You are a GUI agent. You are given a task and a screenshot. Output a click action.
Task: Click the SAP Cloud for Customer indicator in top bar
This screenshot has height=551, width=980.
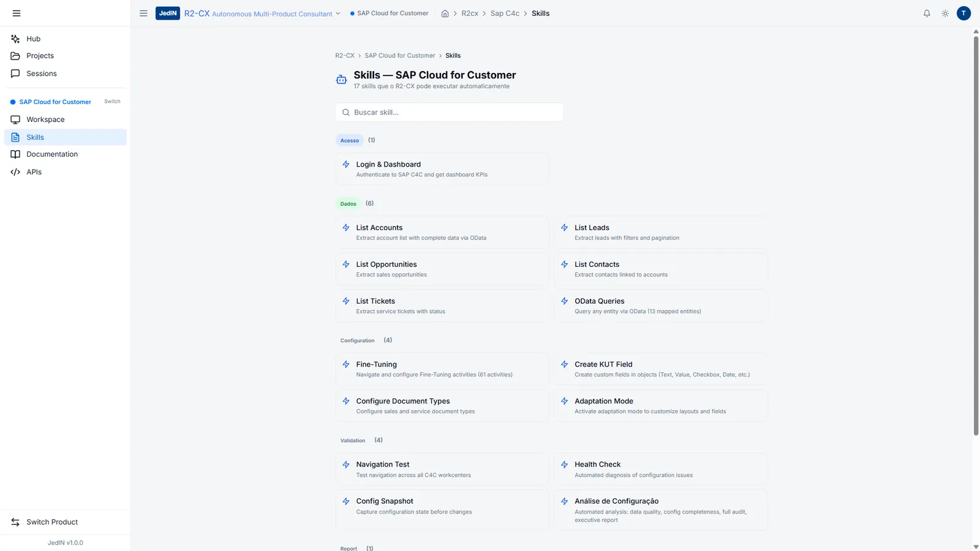point(389,13)
